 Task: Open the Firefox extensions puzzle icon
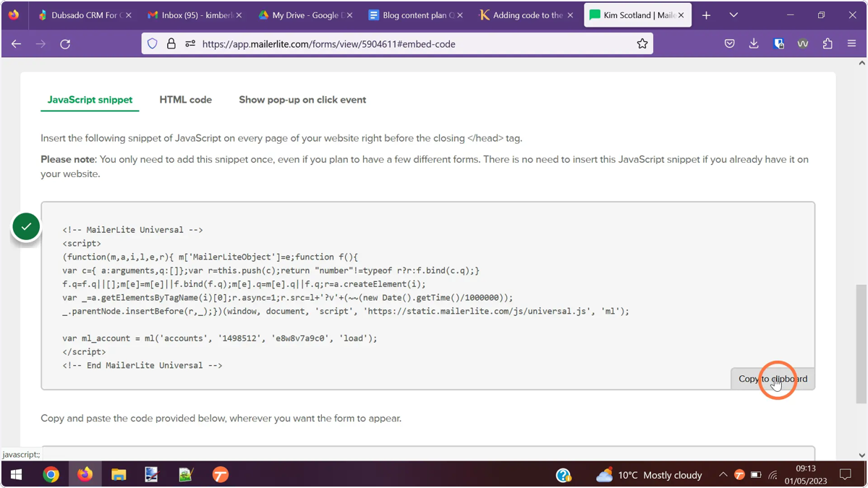tap(827, 44)
